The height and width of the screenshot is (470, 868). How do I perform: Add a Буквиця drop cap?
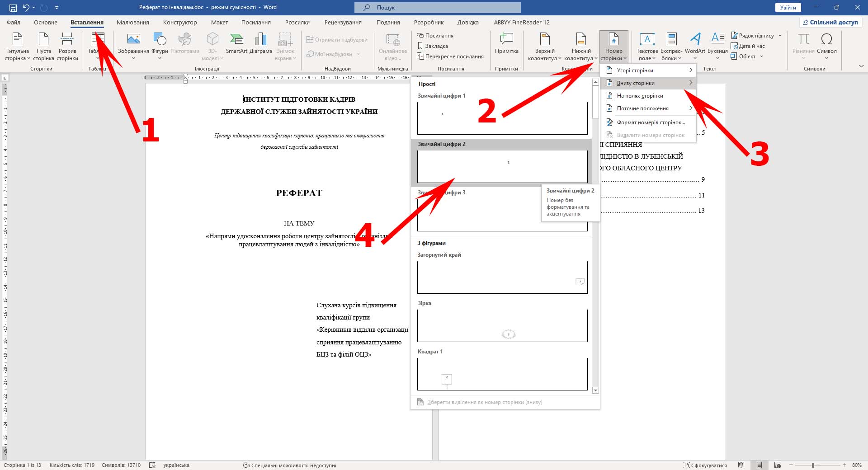[x=717, y=47]
